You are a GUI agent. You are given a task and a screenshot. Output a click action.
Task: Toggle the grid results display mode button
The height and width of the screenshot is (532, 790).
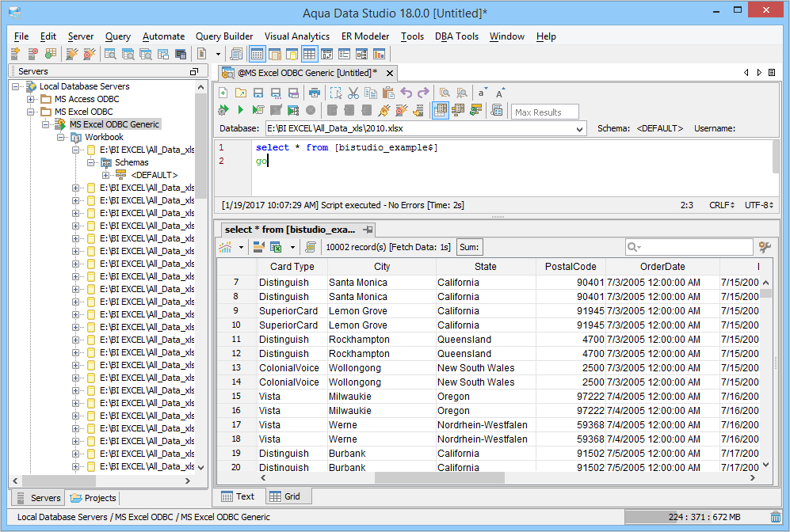point(440,110)
